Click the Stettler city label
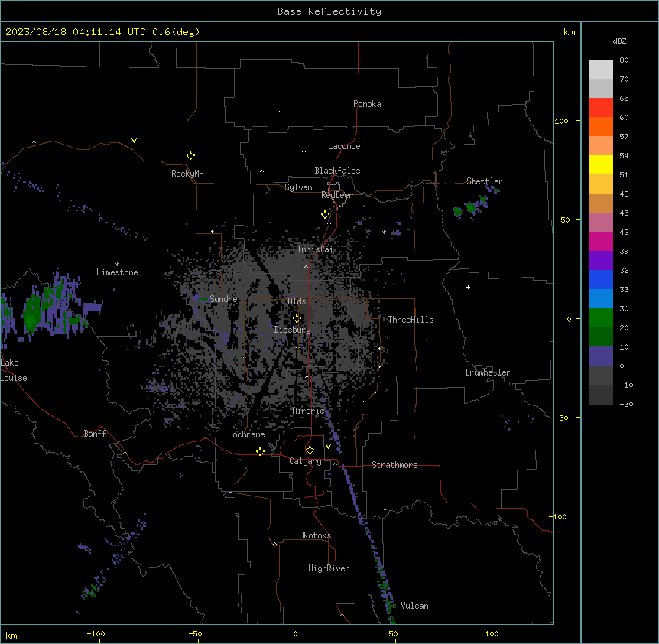Screen dimensions: 659x644 [x=484, y=181]
